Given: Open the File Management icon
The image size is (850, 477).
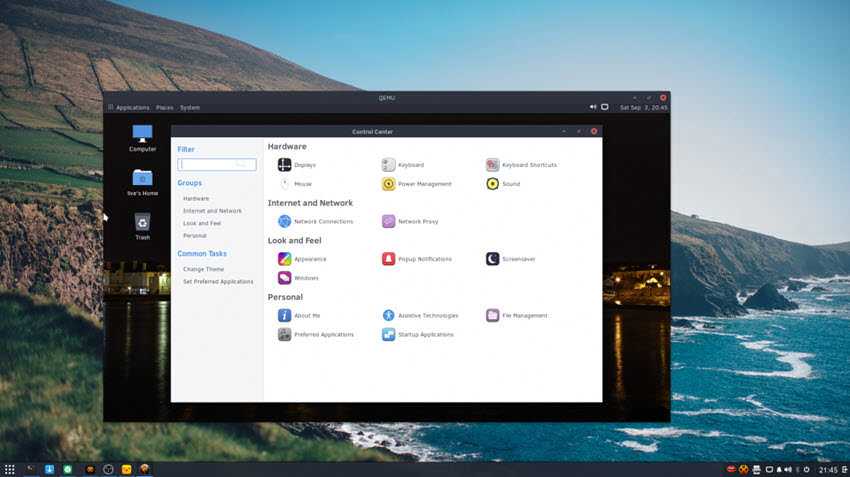Looking at the screenshot, I should point(492,315).
